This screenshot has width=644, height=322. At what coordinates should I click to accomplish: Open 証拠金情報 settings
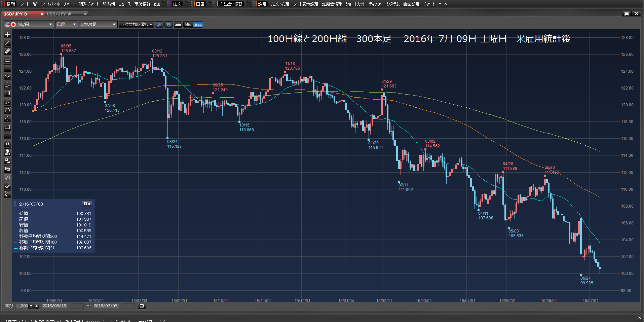(x=332, y=4)
